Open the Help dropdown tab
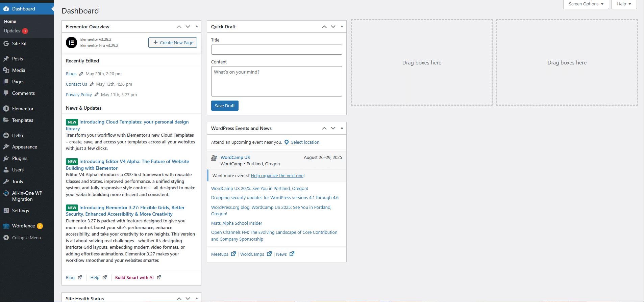The height and width of the screenshot is (302, 644). pyautogui.click(x=624, y=4)
